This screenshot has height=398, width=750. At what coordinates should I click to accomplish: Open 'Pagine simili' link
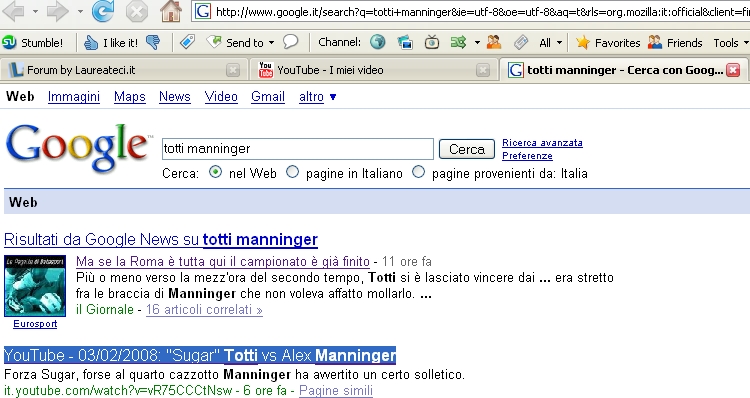click(336, 391)
